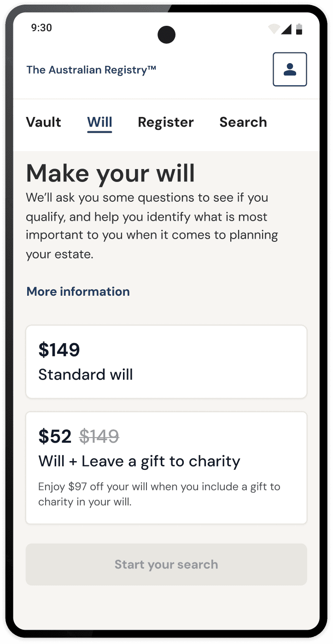Open the user profile icon

click(290, 69)
